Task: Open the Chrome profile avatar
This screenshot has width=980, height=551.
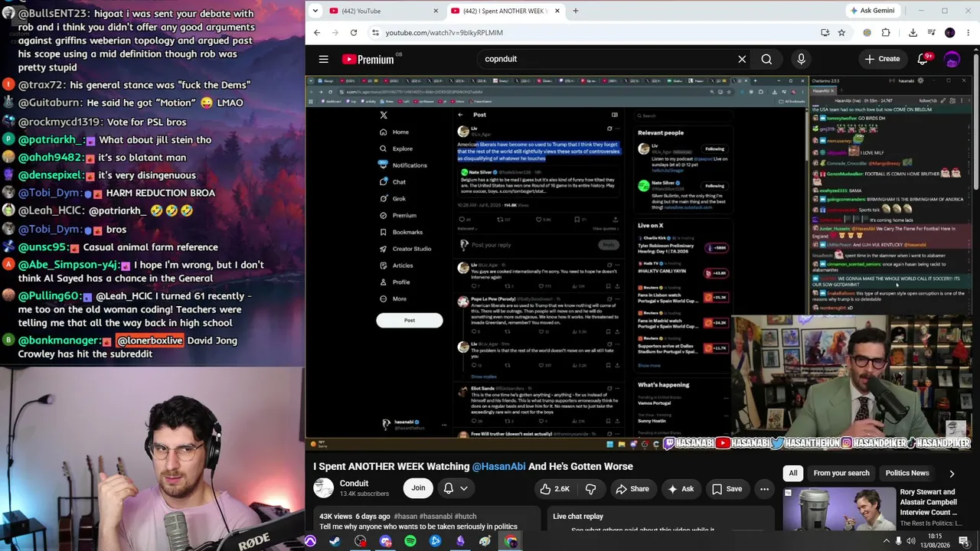Action: click(950, 33)
